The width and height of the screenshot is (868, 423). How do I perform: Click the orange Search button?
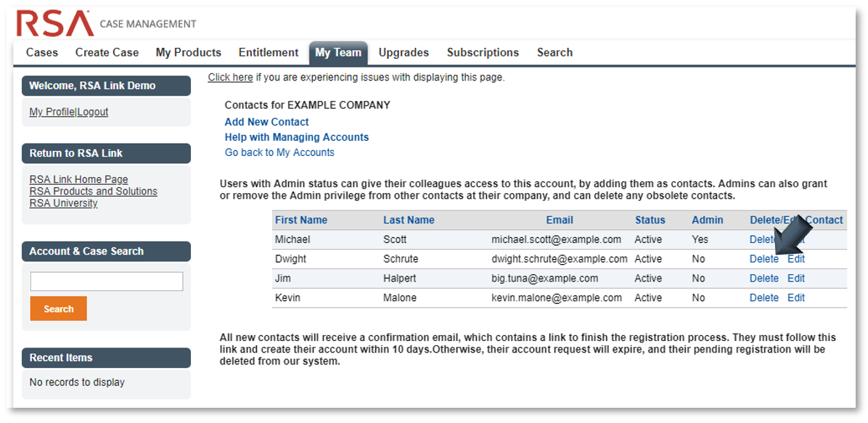[x=59, y=309]
